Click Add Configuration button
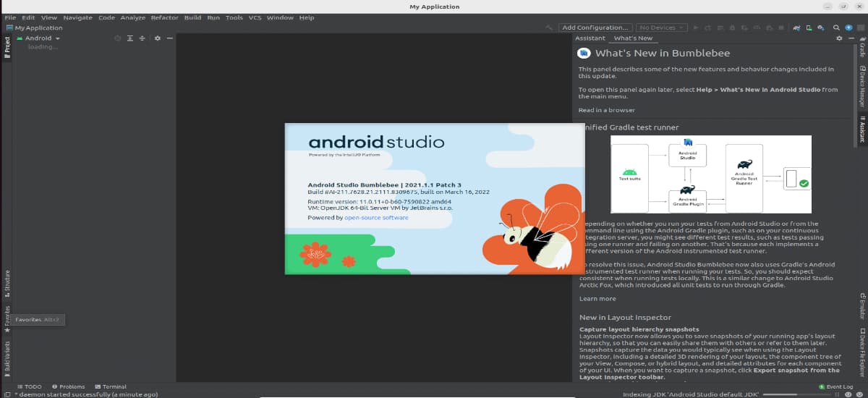 pos(596,27)
